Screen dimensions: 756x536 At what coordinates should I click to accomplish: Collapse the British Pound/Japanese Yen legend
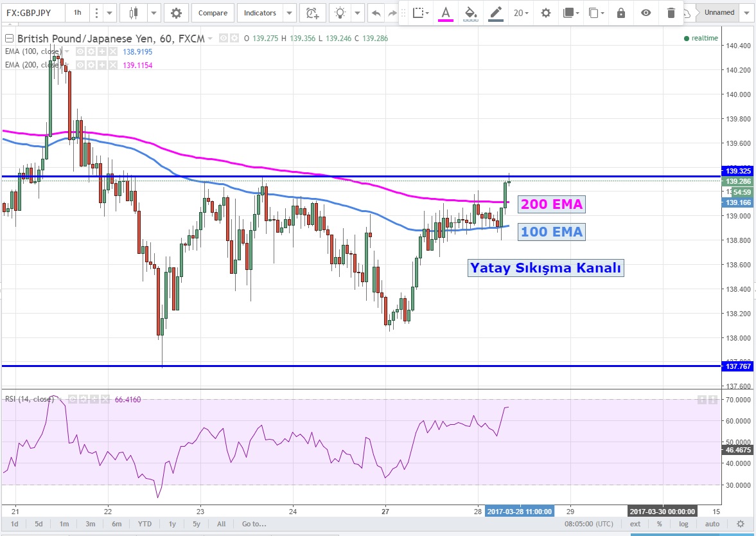pyautogui.click(x=9, y=39)
